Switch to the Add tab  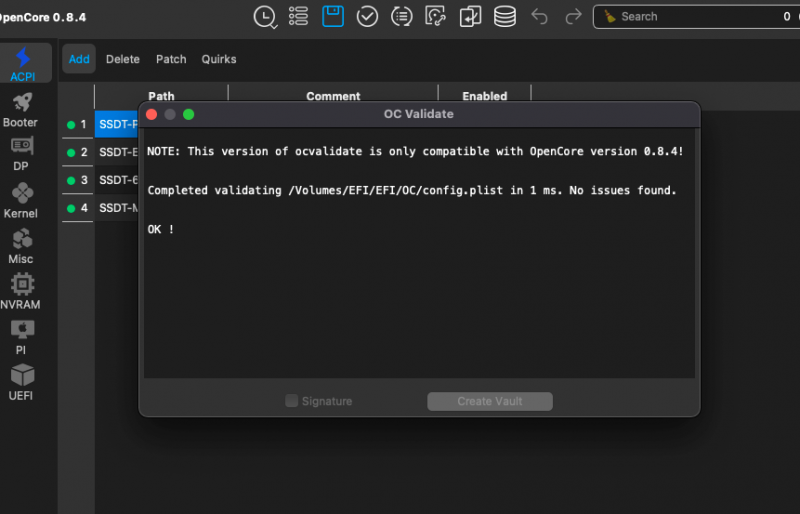(x=79, y=59)
